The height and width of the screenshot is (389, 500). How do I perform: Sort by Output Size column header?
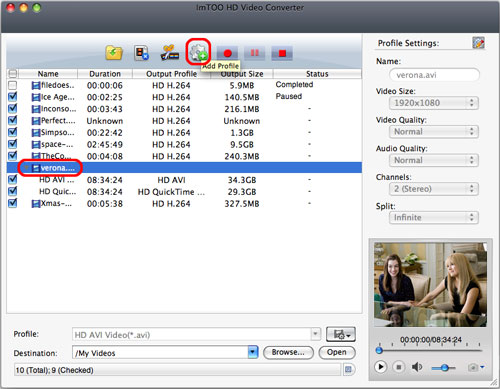[x=242, y=74]
